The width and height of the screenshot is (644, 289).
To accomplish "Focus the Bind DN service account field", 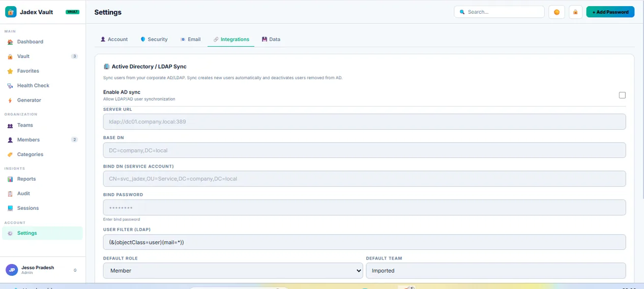I will [x=364, y=179].
